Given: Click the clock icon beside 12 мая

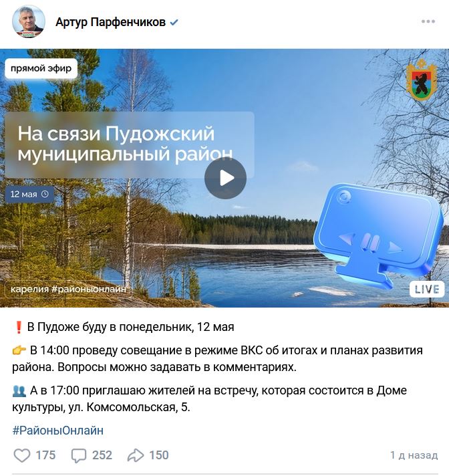Looking at the screenshot, I should [x=45, y=195].
